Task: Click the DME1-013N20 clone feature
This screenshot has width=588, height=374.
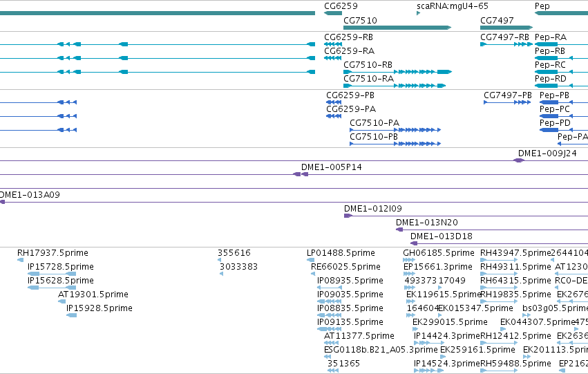Action: click(399, 230)
